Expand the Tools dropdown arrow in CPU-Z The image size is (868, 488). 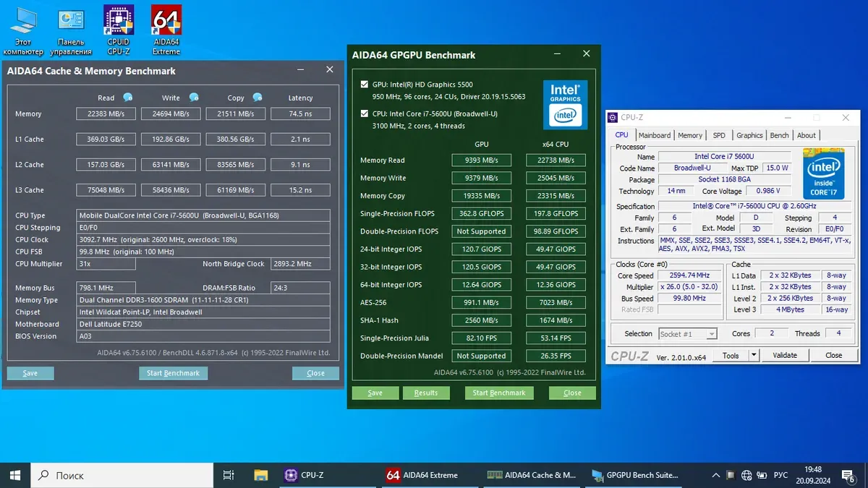point(754,355)
